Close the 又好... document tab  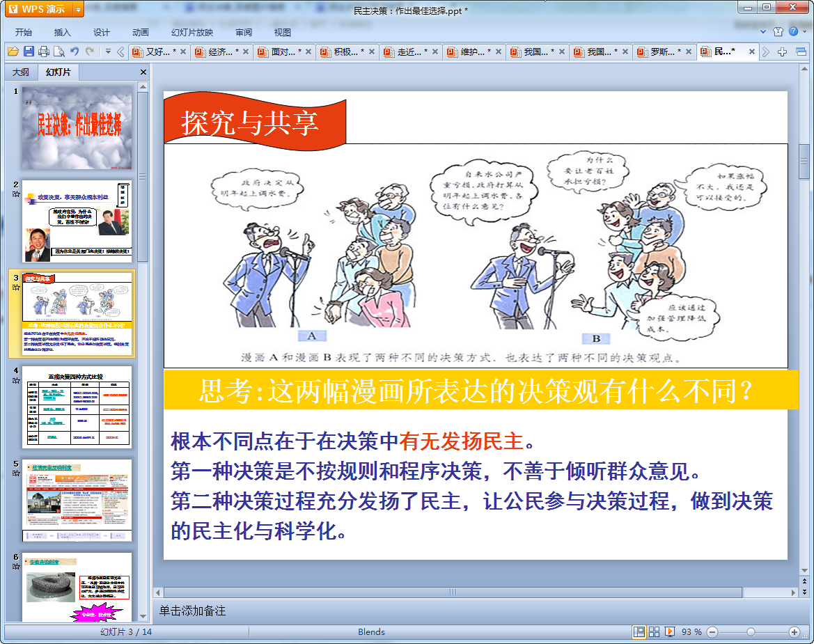pyautogui.click(x=182, y=52)
